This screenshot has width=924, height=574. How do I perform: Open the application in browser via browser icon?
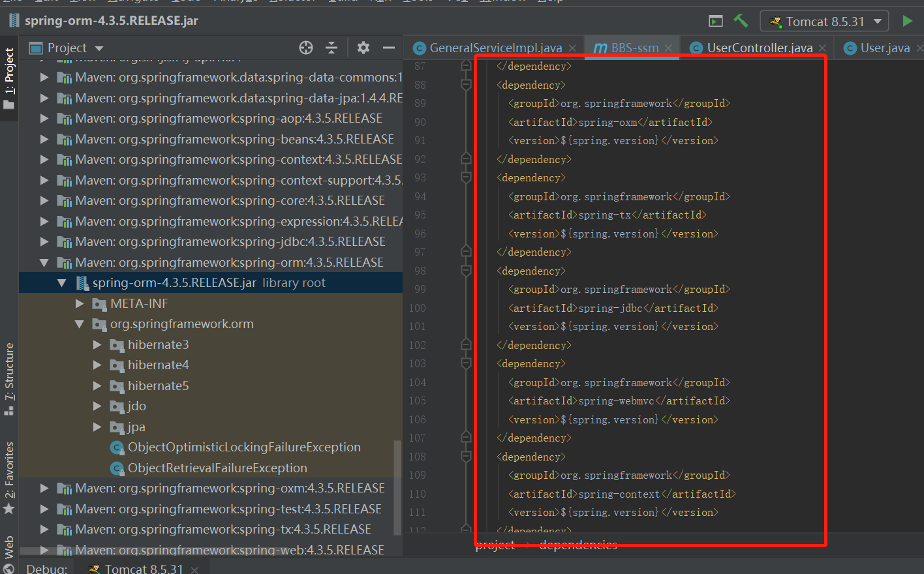pyautogui.click(x=715, y=20)
